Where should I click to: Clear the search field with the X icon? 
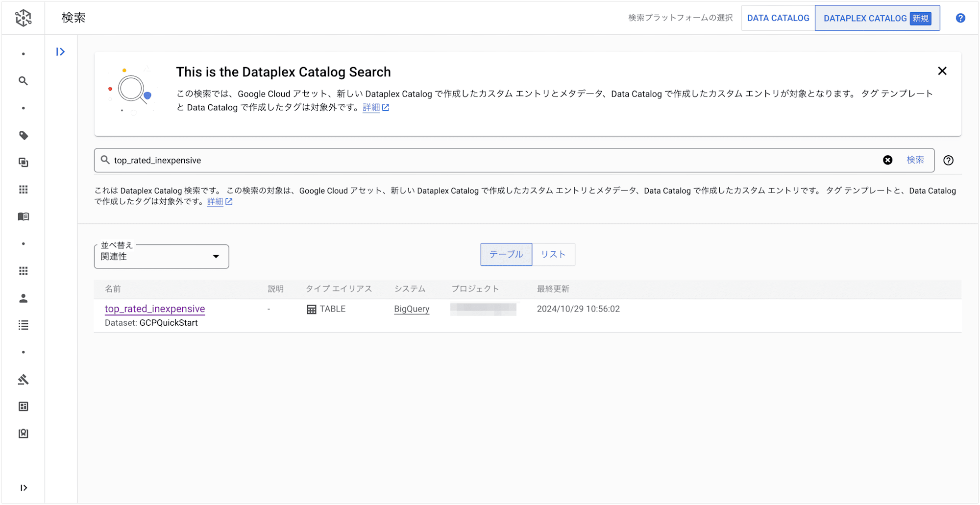pos(888,160)
